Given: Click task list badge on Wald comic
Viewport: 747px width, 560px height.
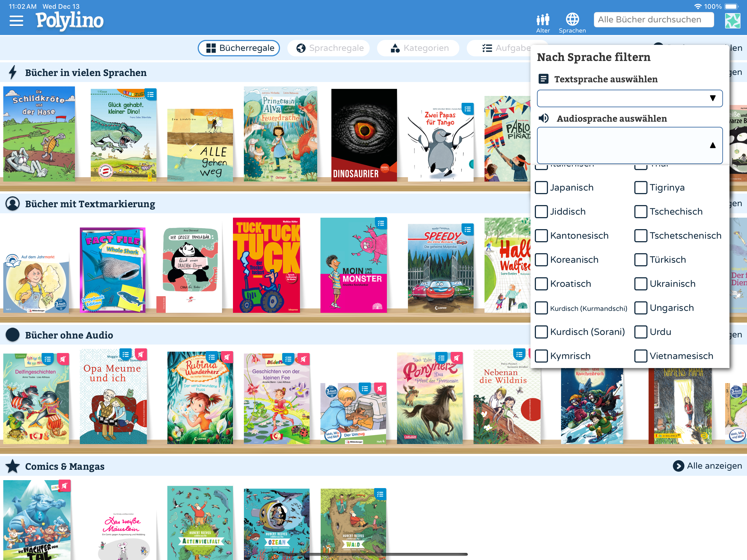Looking at the screenshot, I should (380, 494).
